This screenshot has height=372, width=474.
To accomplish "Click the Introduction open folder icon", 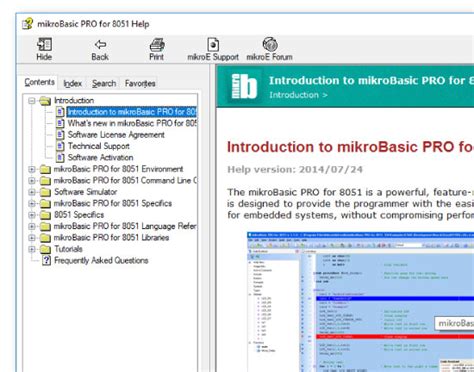I will [45, 100].
